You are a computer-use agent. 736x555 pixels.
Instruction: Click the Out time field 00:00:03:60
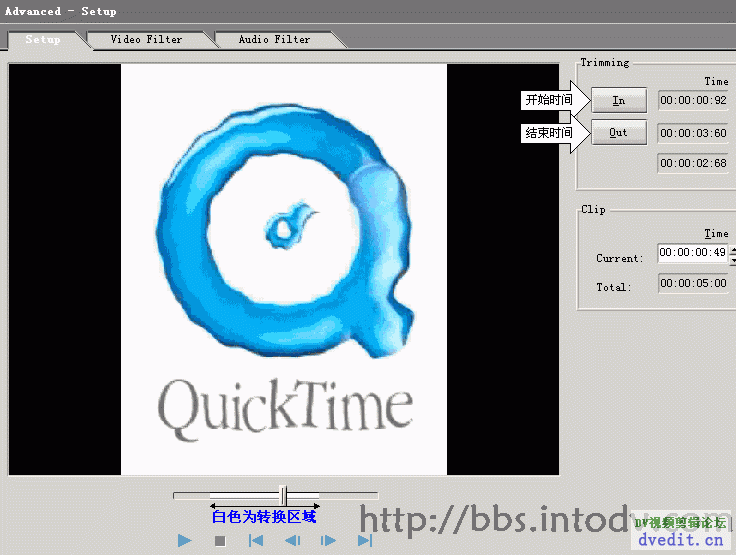pyautogui.click(x=693, y=133)
